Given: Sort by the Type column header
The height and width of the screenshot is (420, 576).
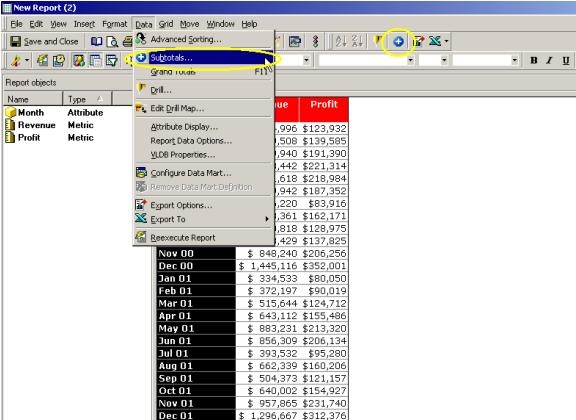Looking at the screenshot, I should click(x=87, y=99).
